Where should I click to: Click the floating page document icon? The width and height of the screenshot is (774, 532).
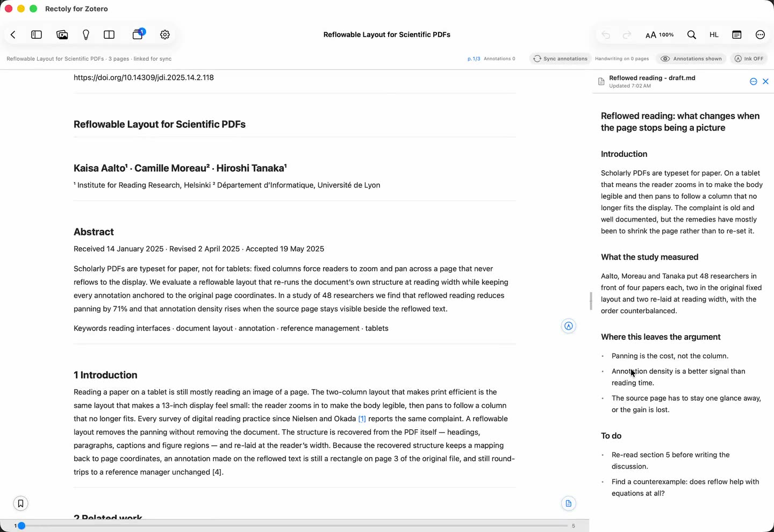coord(569,504)
